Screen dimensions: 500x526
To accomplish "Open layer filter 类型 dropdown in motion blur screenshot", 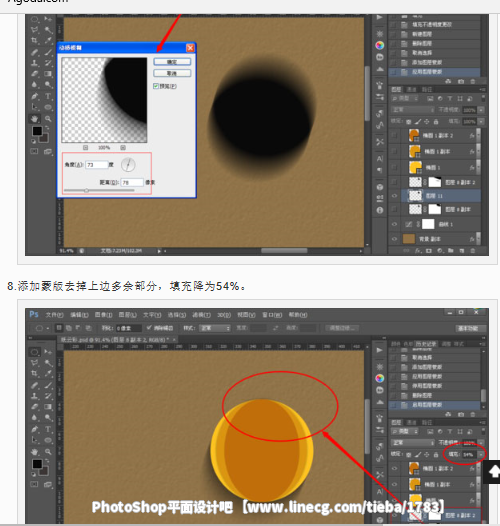I will click(405, 98).
